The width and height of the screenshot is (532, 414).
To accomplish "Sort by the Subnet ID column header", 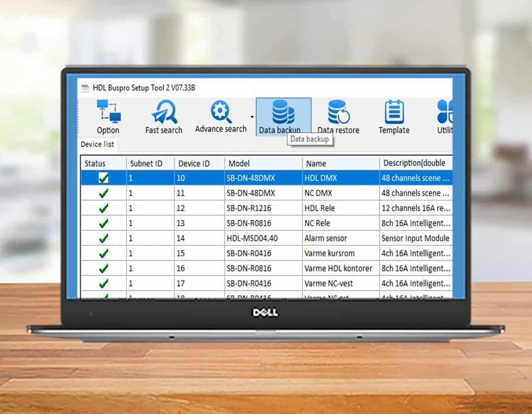I will click(x=150, y=163).
